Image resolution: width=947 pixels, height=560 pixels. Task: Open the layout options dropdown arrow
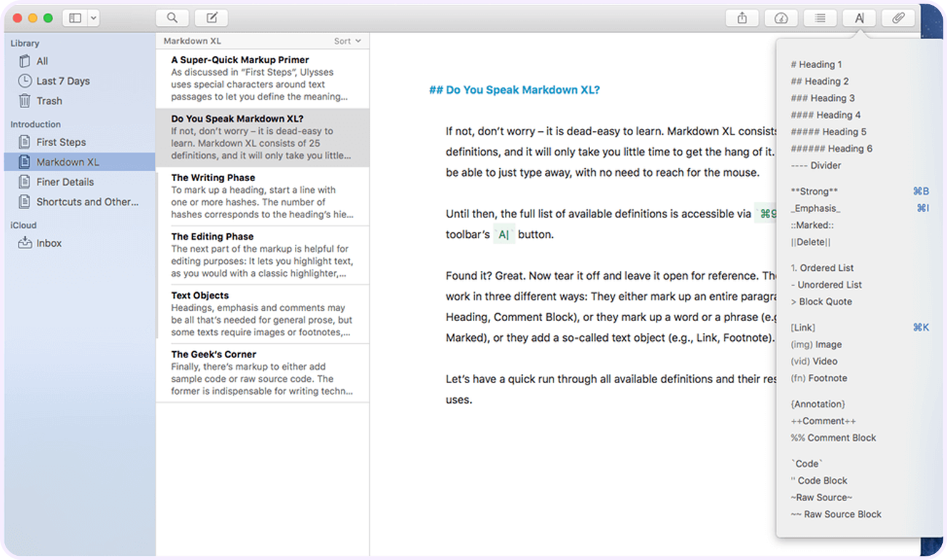point(93,18)
